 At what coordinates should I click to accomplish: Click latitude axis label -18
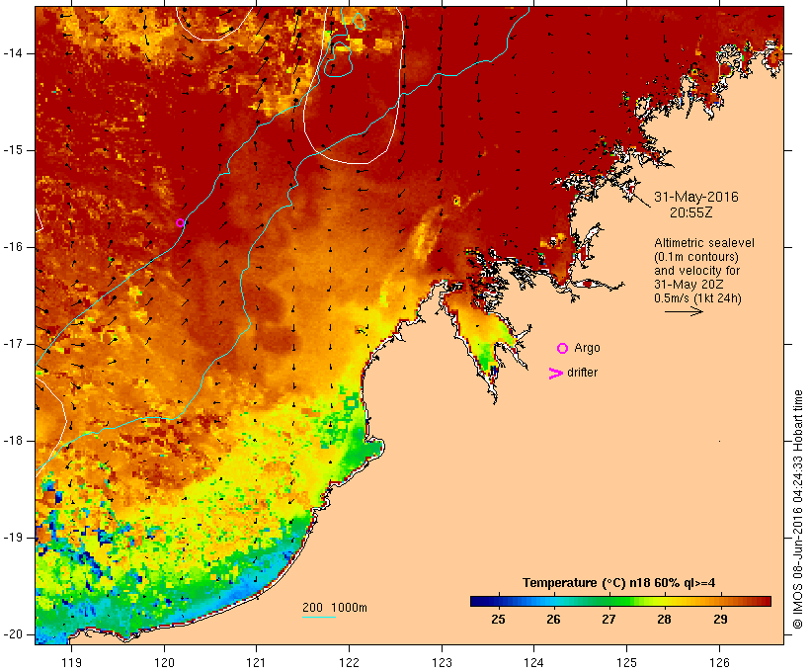(x=13, y=441)
